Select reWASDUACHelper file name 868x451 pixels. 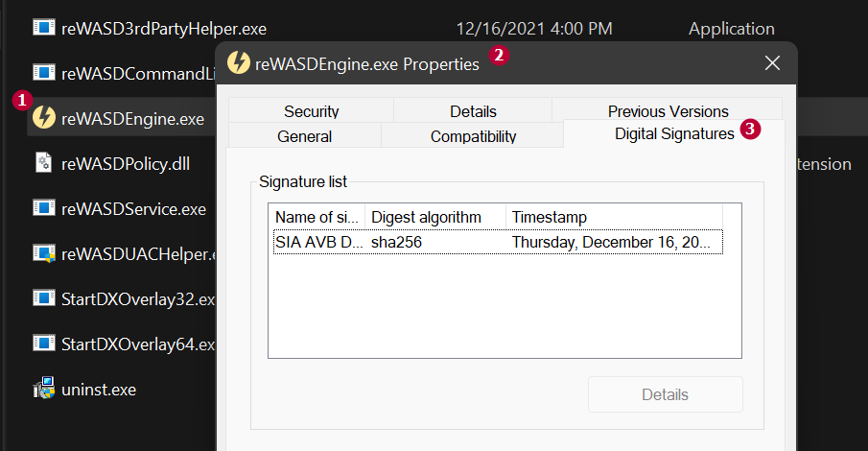click(x=138, y=253)
